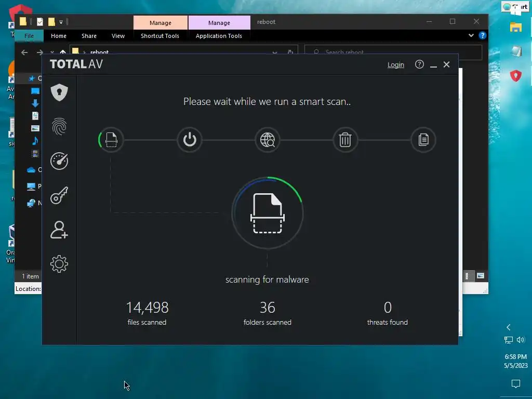Screen dimensions: 532x399
Task: Open the speedometer system tune-up section
Action: click(x=59, y=161)
